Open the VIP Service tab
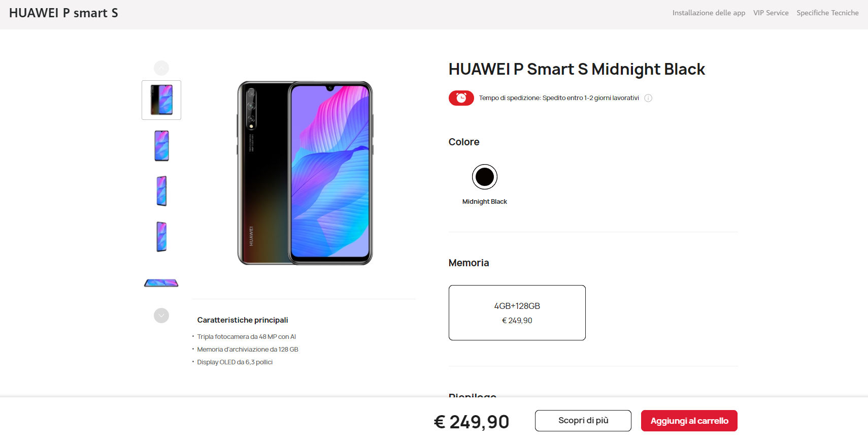This screenshot has height=439, width=868. click(771, 13)
